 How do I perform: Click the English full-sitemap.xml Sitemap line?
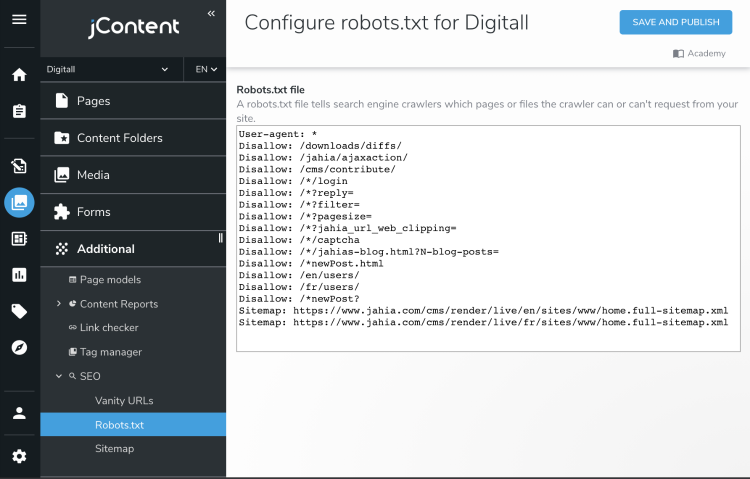(x=483, y=311)
